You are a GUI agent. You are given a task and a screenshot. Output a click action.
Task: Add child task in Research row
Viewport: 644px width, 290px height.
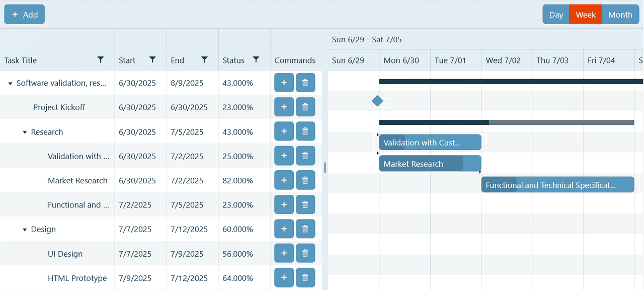point(284,131)
